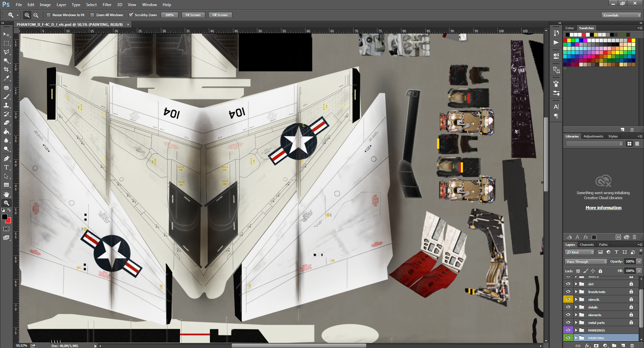644x348 pixels.
Task: Select the Move tool
Action: coord(6,35)
